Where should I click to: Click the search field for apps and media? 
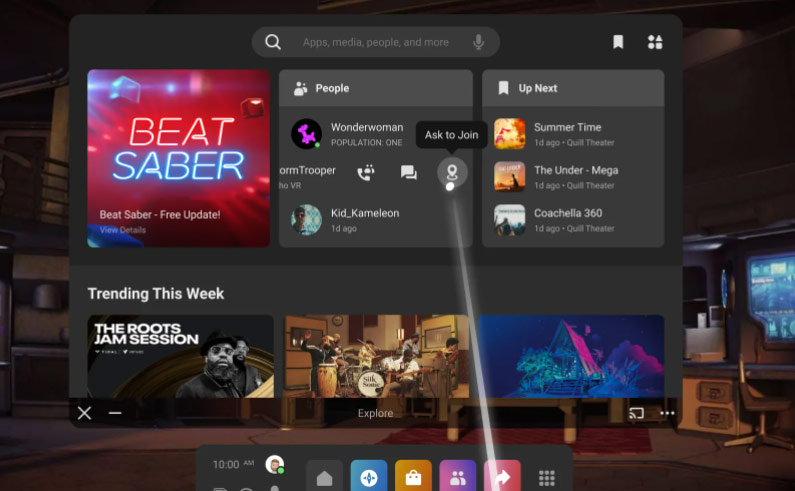(x=375, y=42)
